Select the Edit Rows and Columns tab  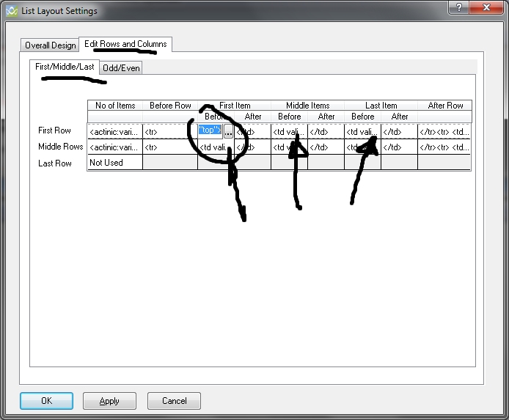(x=125, y=44)
